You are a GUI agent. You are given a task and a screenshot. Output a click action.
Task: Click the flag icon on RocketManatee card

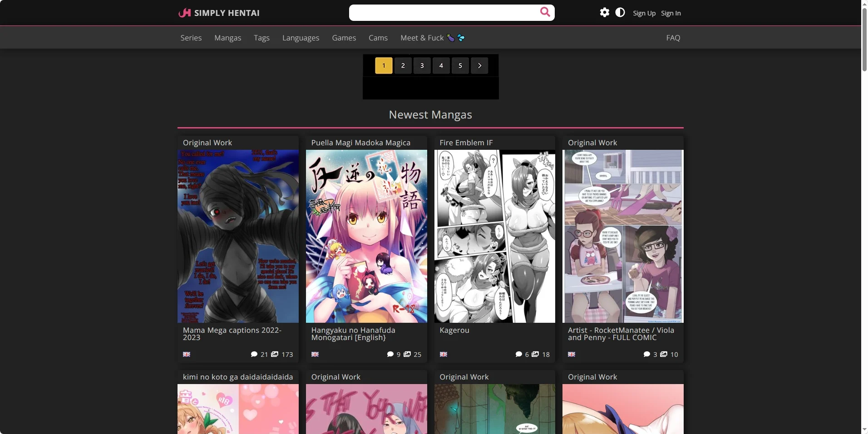pos(572,355)
